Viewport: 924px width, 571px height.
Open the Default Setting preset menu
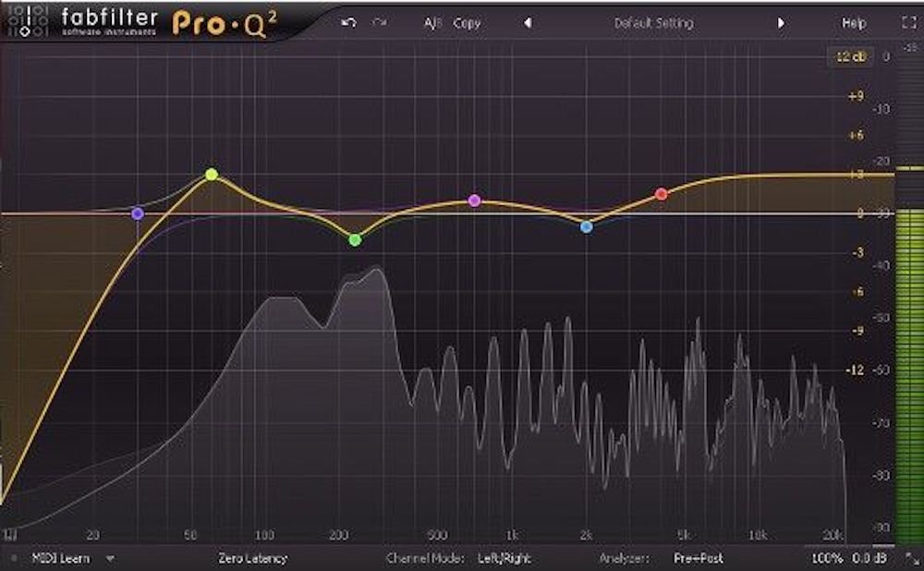point(653,23)
